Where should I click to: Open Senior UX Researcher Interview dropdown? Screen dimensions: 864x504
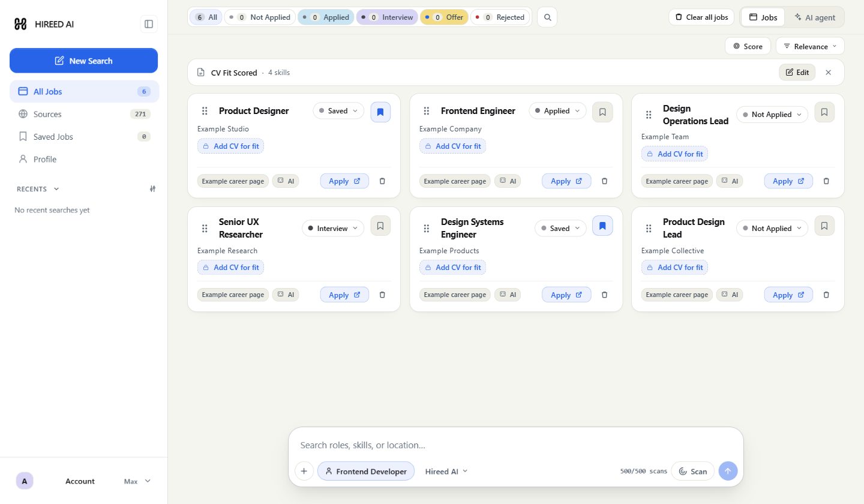tap(333, 229)
